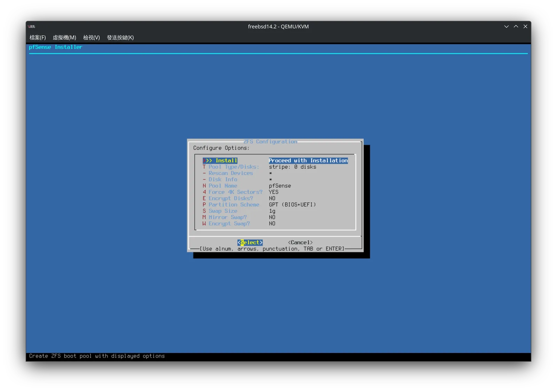Image resolution: width=557 pixels, height=392 pixels.
Task: Toggle the Encrypt Swap option
Action: 275,223
